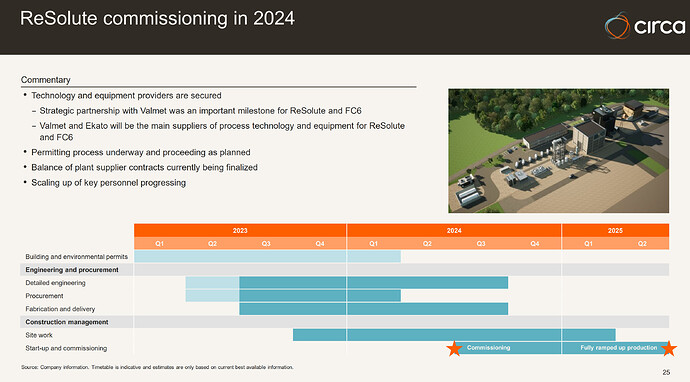Click the circa logo icon
The height and width of the screenshot is (382, 690).
coord(617,26)
